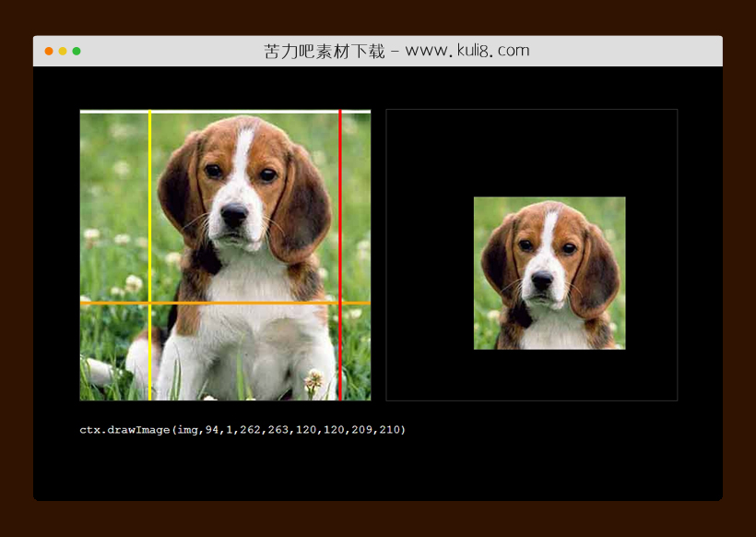Click empty black area above the cropped preview
Viewport: 756px width, 537px height.
(x=531, y=152)
